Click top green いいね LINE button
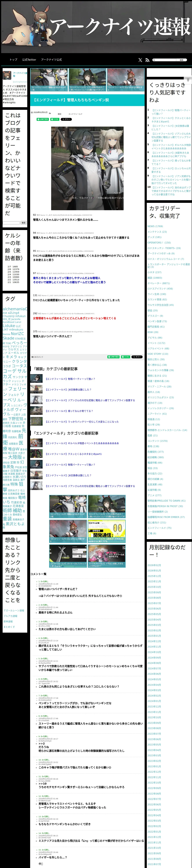192x868 pixels. point(55,119)
